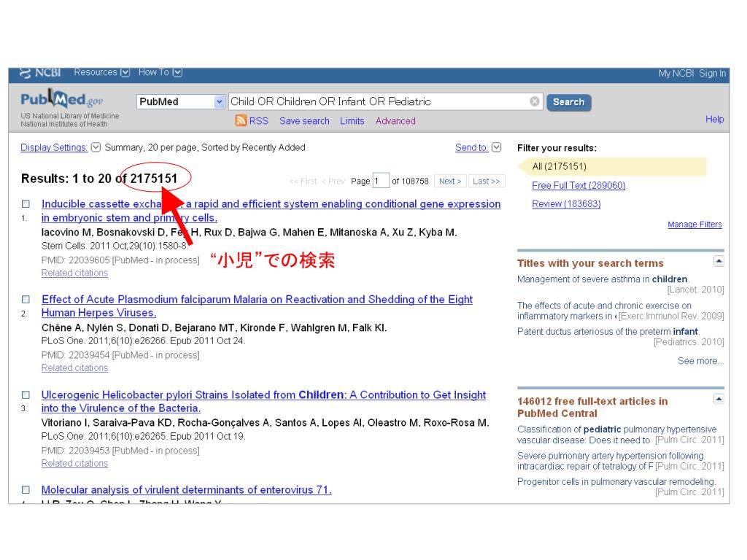Open the Help link
Viewport: 747px width, 560px height.
715,119
